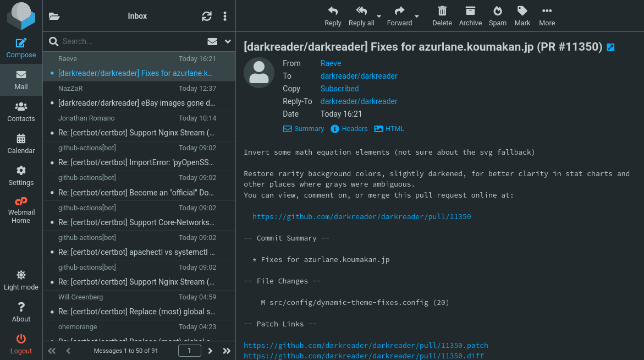The image size is (644, 360).
Task: Open the Compose new message screen
Action: [x=21, y=48]
